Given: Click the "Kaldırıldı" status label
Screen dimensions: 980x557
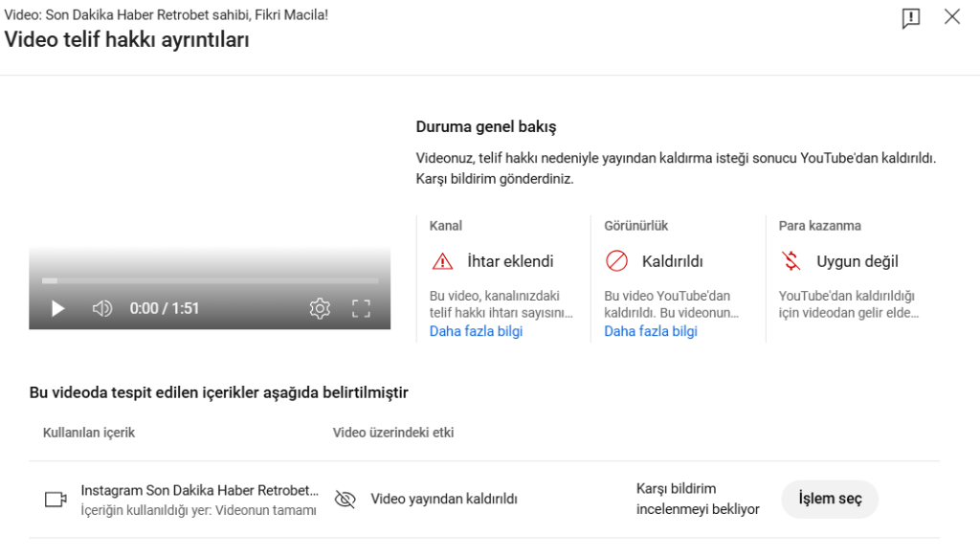Looking at the screenshot, I should [x=672, y=261].
